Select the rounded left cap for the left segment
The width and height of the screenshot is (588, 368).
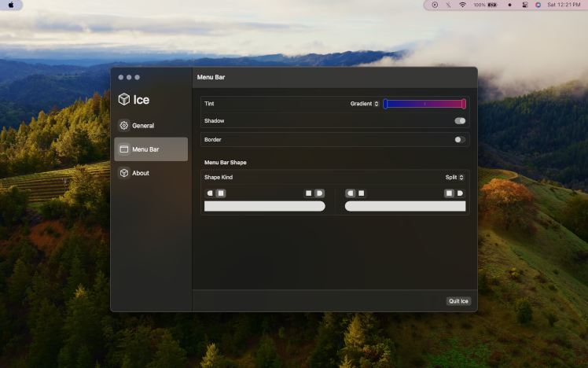tap(210, 193)
